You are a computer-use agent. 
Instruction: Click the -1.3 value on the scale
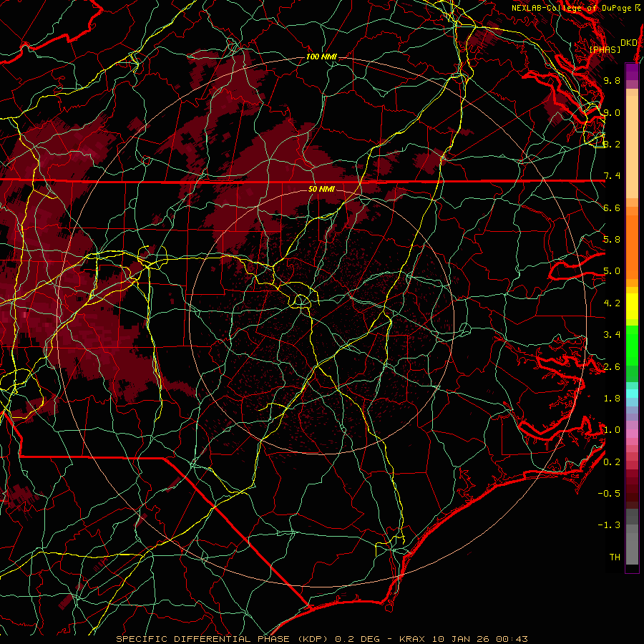coord(609,525)
